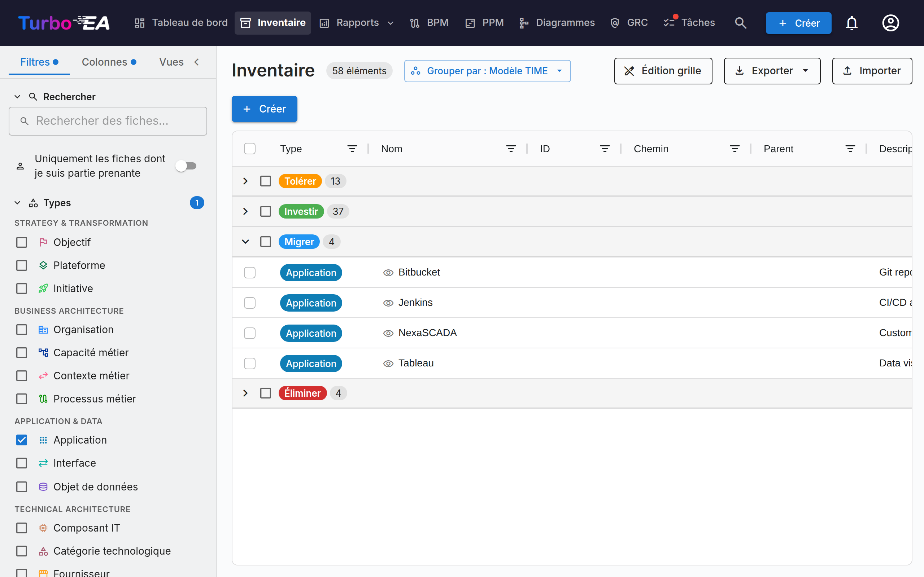
Task: Open the Grouper par Modèle TIME dropdown
Action: [x=487, y=71]
